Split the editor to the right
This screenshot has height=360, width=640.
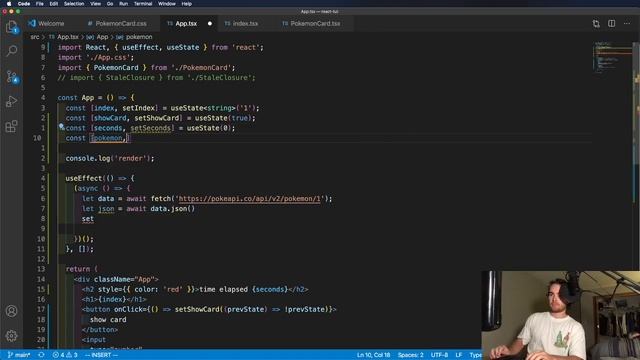pos(611,24)
